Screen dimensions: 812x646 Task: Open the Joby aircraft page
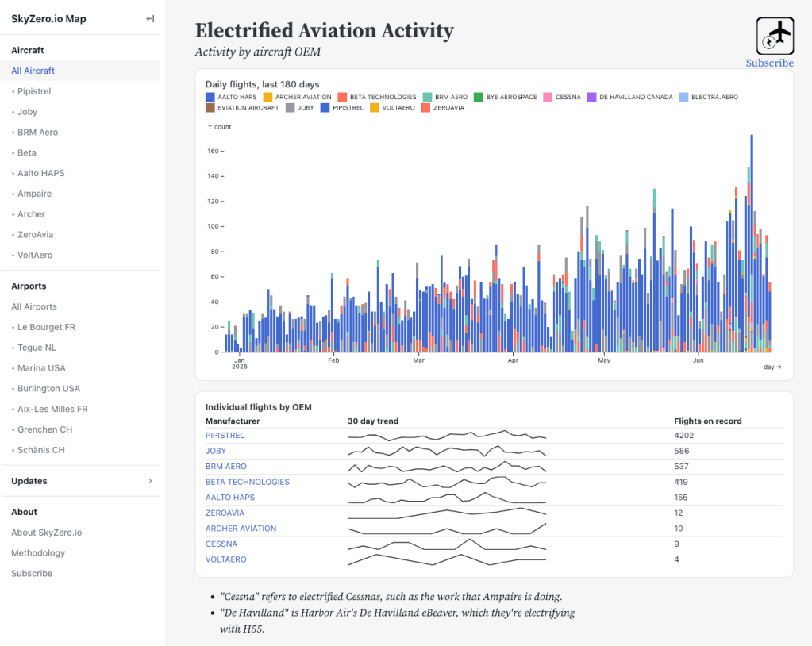(x=28, y=112)
